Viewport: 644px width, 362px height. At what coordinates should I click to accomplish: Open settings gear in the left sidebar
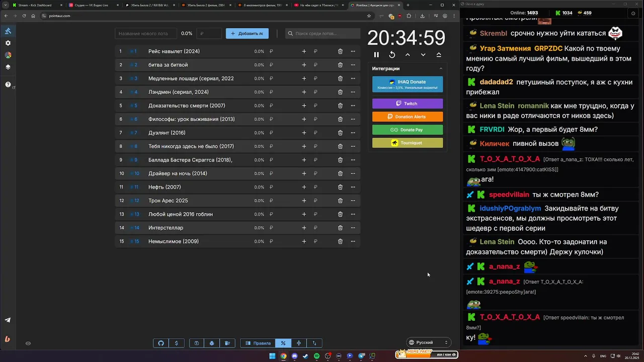click(x=8, y=43)
